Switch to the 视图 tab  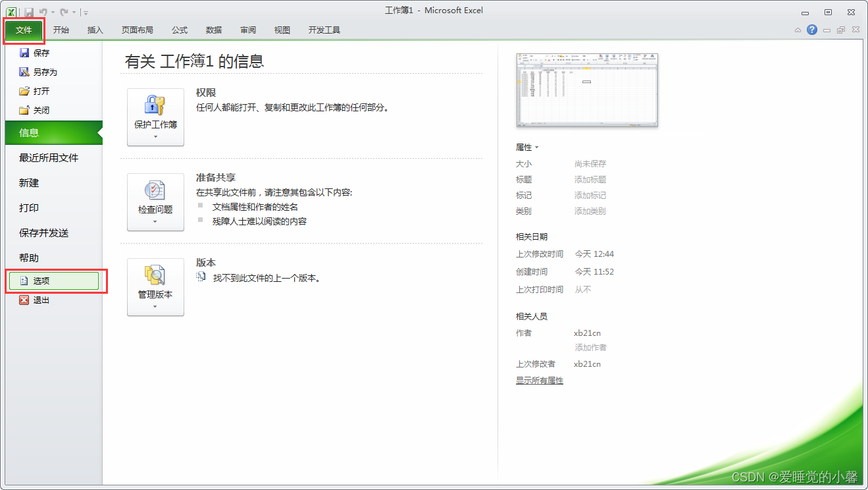click(282, 30)
